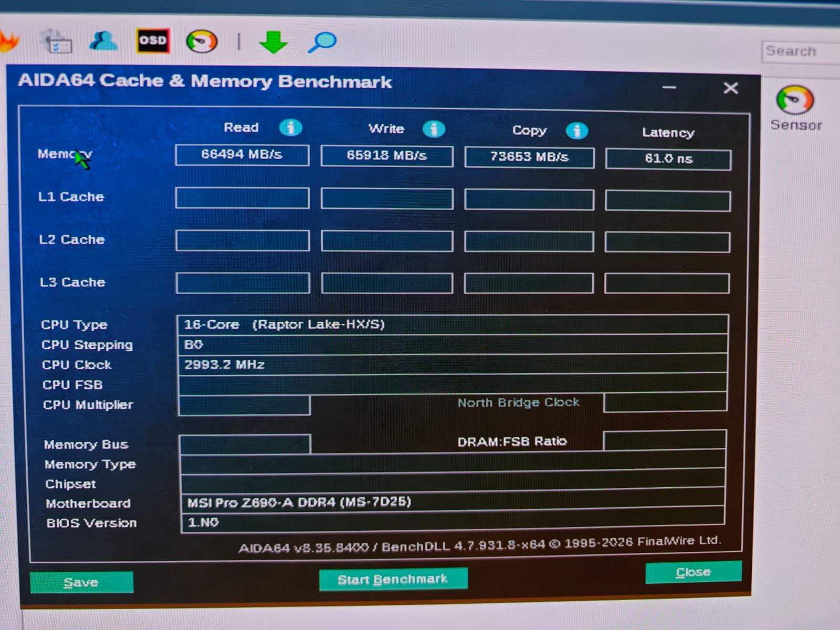Click the flame stability test icon
Viewport: 840px width, 630px height.
[8, 41]
